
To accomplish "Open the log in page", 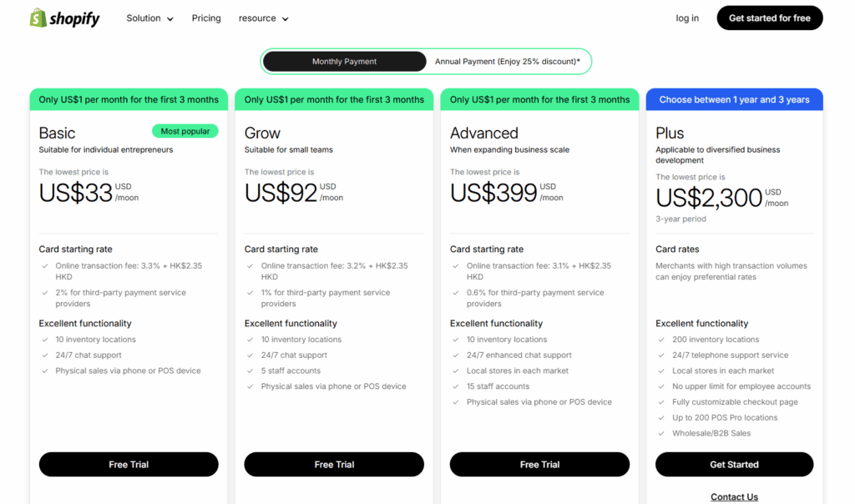I will click(687, 18).
